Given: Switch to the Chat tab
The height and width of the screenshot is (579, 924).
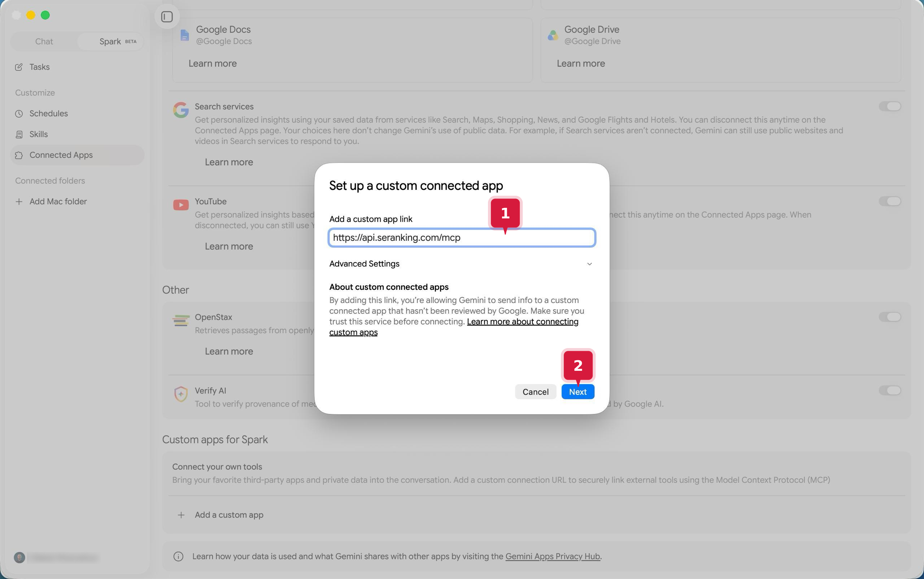Looking at the screenshot, I should tap(44, 42).
